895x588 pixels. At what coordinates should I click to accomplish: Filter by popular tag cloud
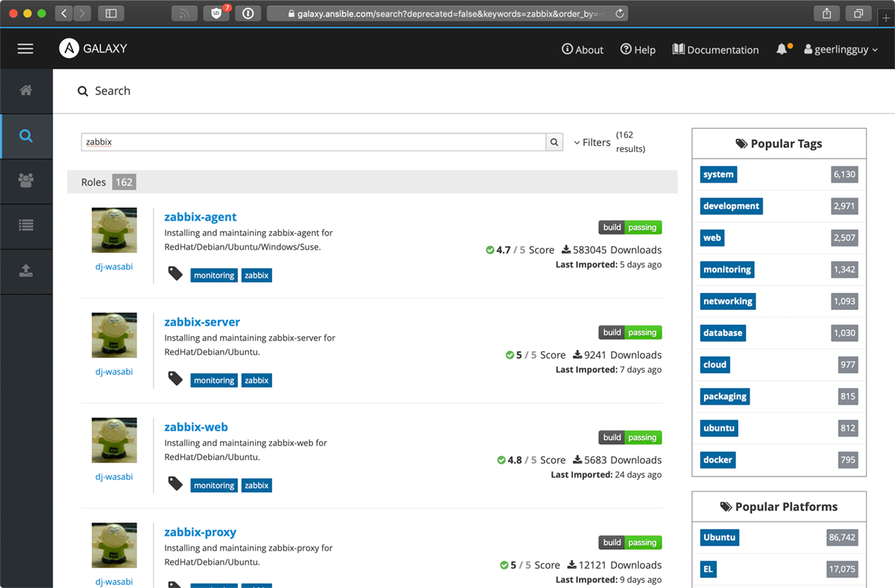coord(715,364)
